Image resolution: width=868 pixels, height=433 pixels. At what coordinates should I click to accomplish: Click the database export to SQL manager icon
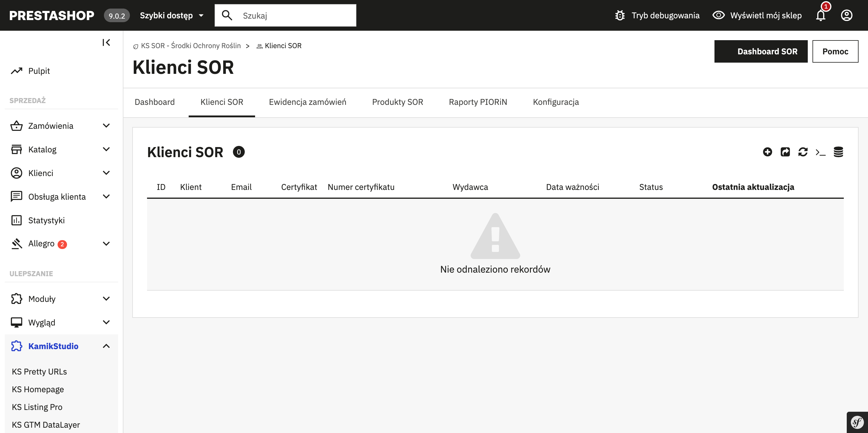click(x=838, y=152)
